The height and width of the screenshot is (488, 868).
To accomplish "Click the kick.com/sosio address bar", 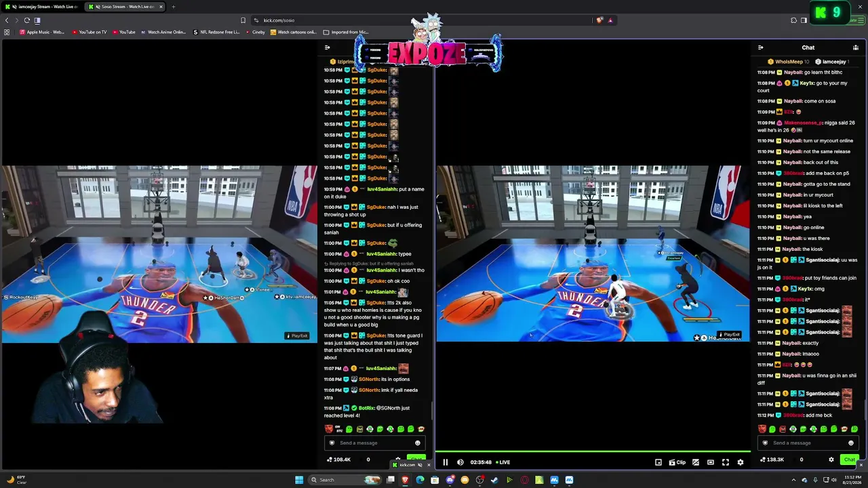I will (x=420, y=20).
